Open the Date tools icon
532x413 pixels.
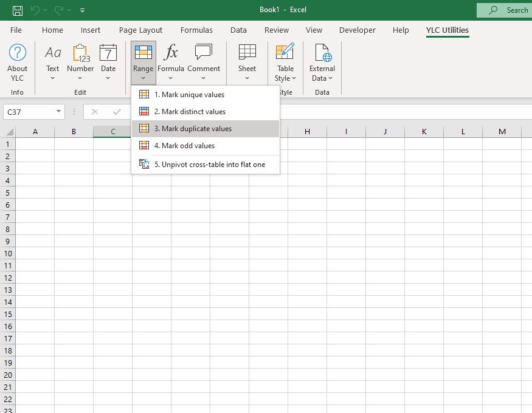coord(108,53)
